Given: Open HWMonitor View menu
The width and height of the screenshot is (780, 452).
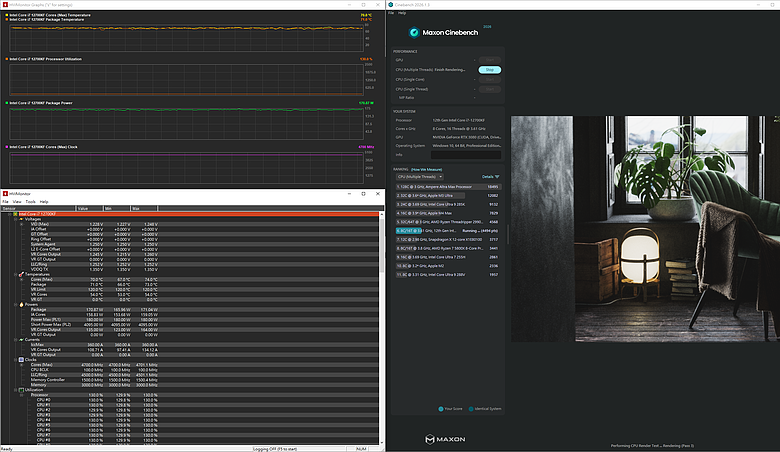Looking at the screenshot, I should [17, 201].
